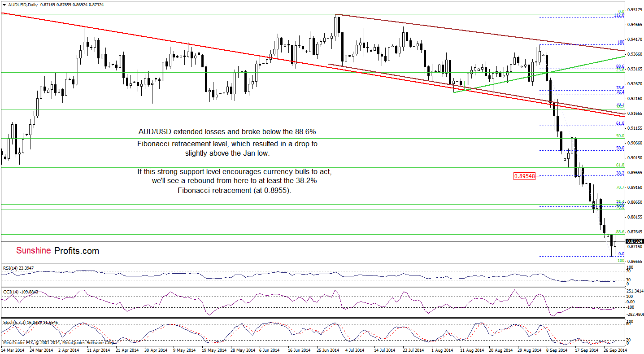The image size is (644, 354).
Task: Select the green rising support trendline
Action: point(538,74)
